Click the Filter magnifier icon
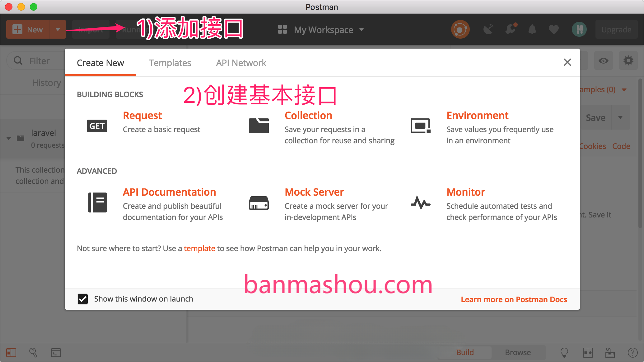644x362 pixels. click(x=18, y=61)
